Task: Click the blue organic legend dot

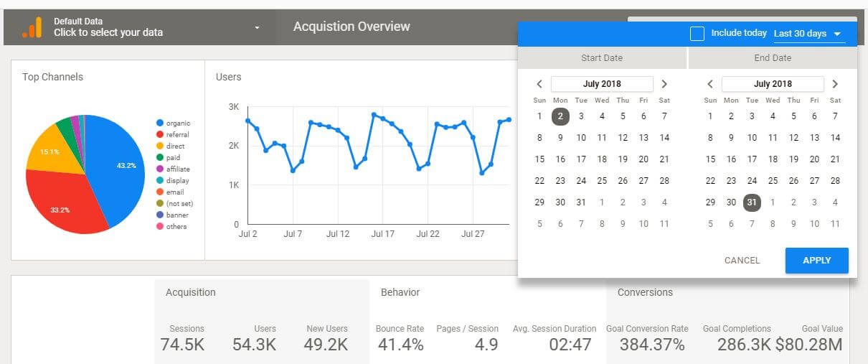Action: (160, 123)
